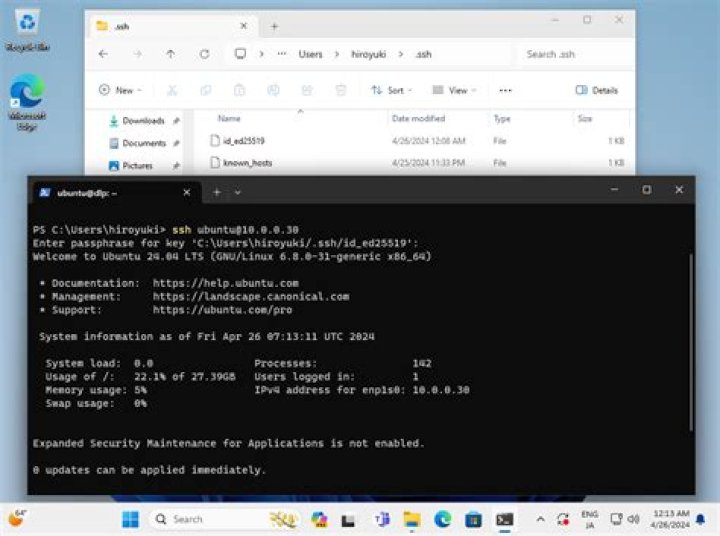Click the Share icon in Explorer toolbar
720x536 pixels.
point(307,90)
